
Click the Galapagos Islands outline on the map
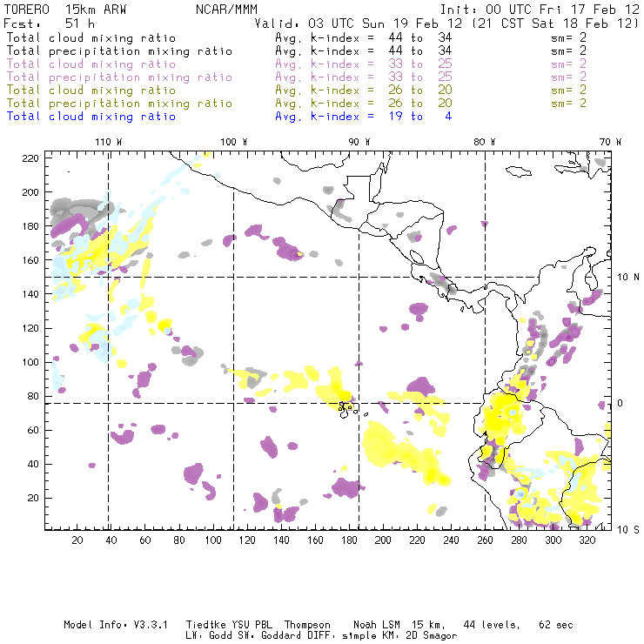[x=346, y=406]
